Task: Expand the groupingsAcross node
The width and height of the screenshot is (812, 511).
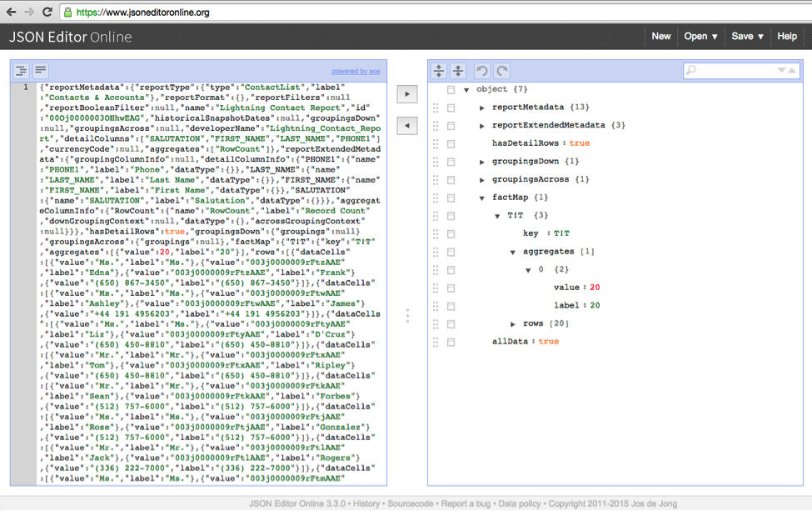Action: (482, 180)
